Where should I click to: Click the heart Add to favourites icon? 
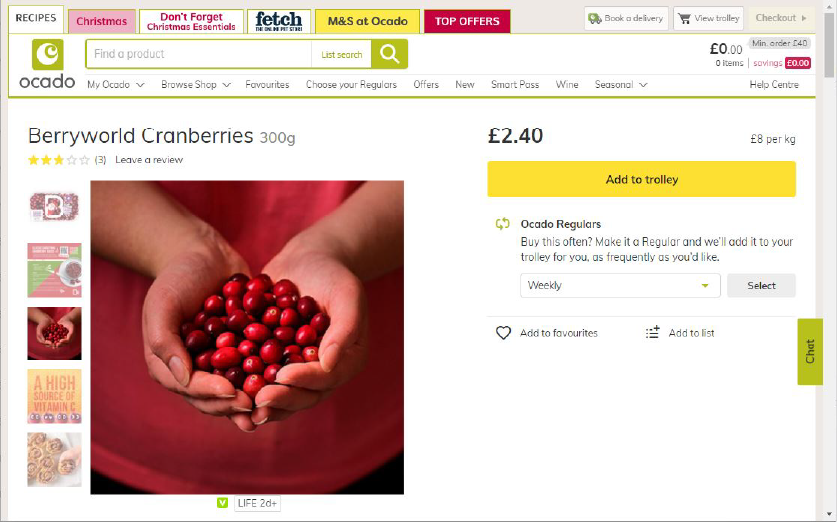tap(503, 333)
